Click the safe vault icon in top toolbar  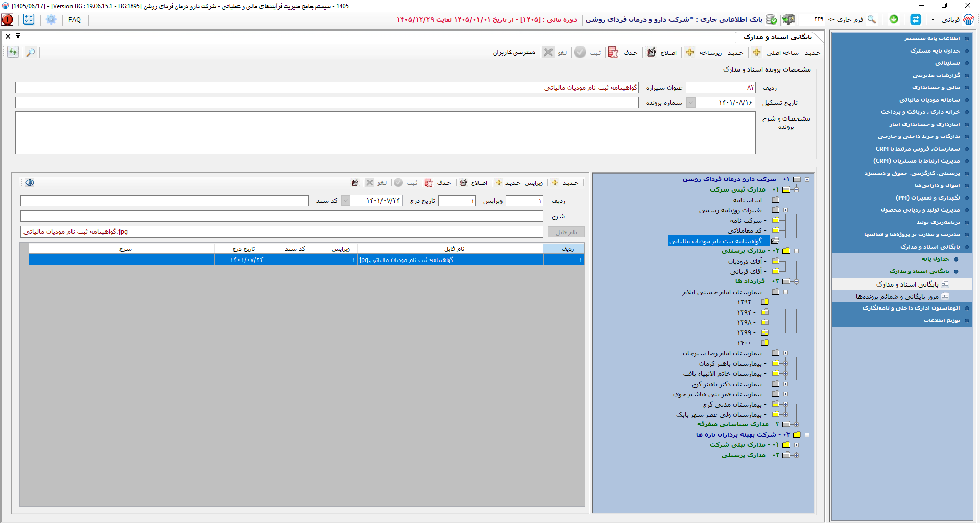tap(788, 19)
